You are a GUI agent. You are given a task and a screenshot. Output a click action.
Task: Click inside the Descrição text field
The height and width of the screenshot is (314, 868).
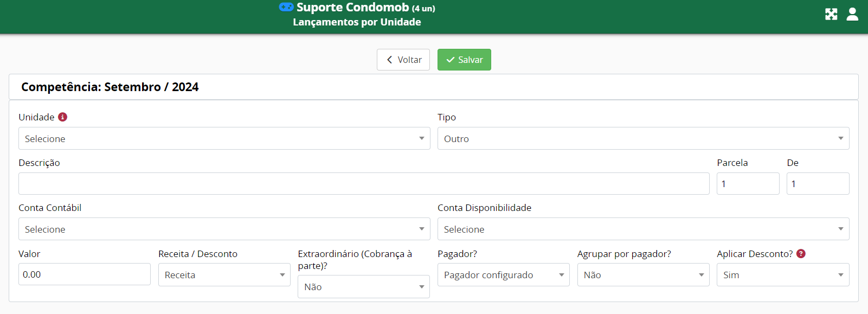[x=363, y=183]
